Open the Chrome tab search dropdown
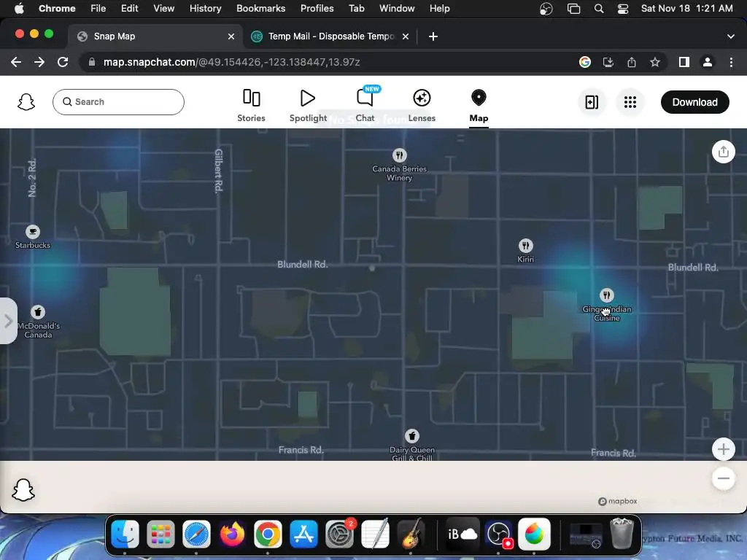This screenshot has height=560, width=747. click(730, 36)
